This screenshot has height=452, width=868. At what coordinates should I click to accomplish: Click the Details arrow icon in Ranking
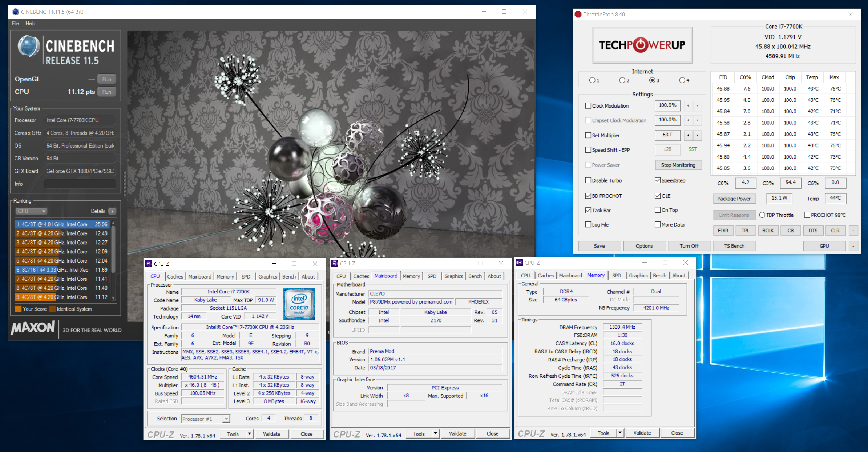[112, 211]
